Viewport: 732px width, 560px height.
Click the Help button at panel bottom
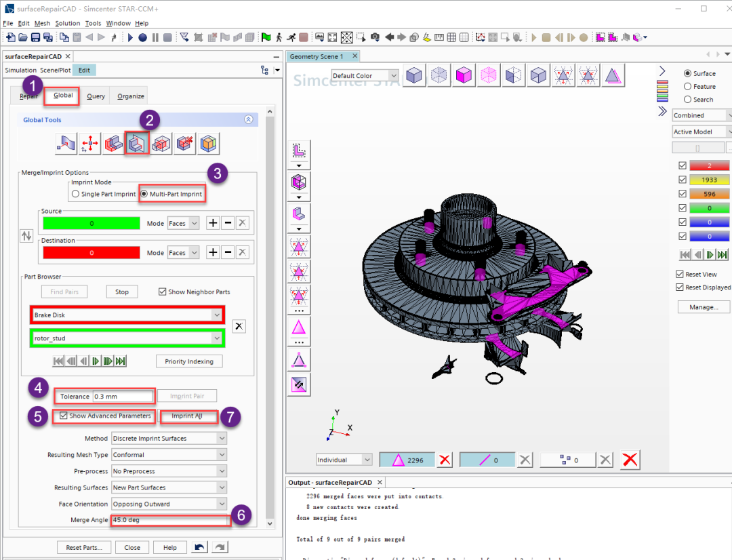(170, 547)
